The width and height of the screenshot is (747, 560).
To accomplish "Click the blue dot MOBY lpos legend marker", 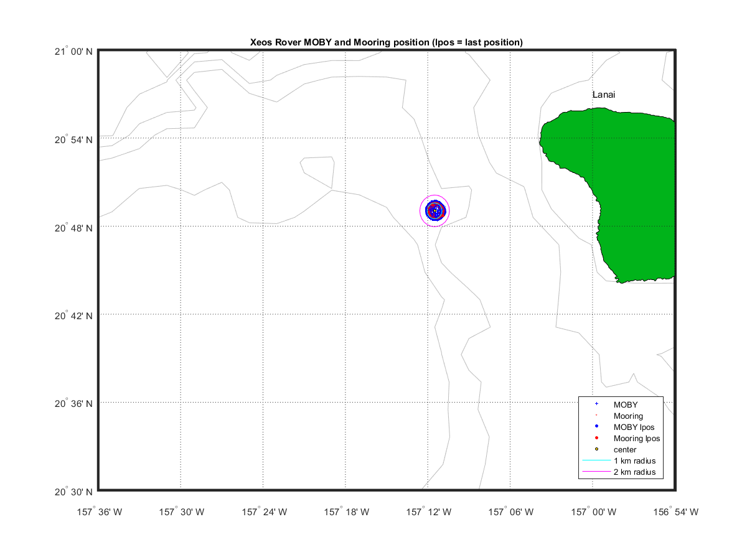I will [596, 426].
